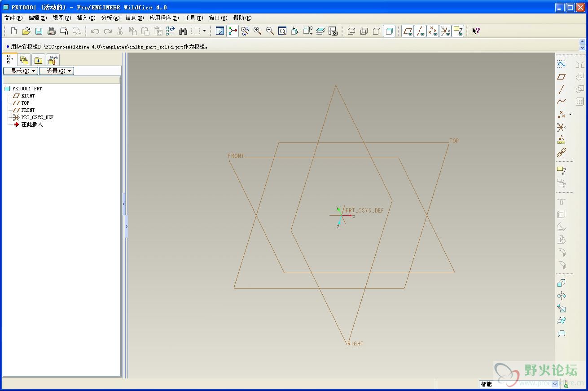Switch to No Hidden display style
Image resolution: width=588 pixels, height=391 pixels.
pyautogui.click(x=377, y=31)
